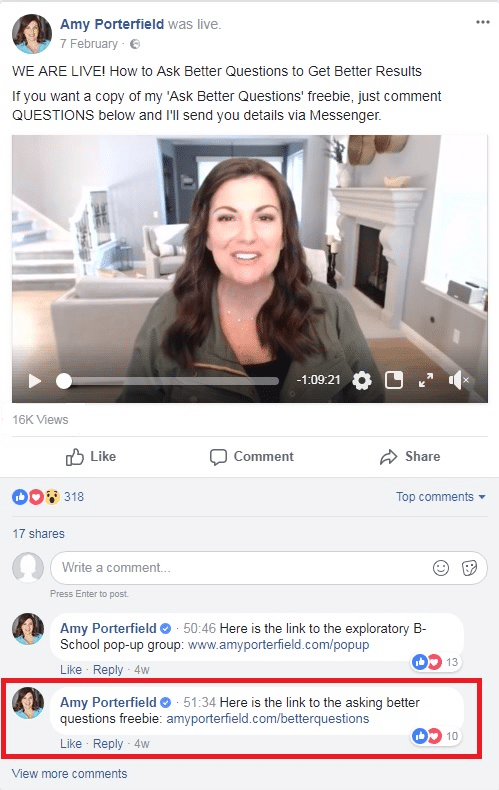Open video settings gear icon
The image size is (499, 790).
361,380
